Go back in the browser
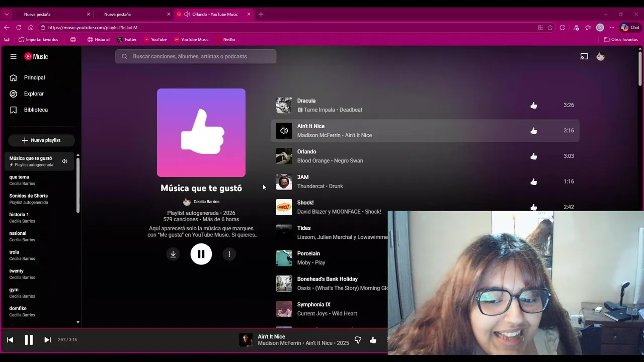Screen dimensions: 644x362 [7, 28]
